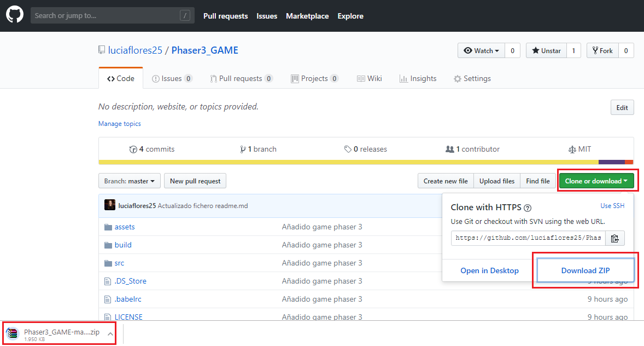The height and width of the screenshot is (346, 644).
Task: Click the Fork count 0
Action: coord(626,50)
